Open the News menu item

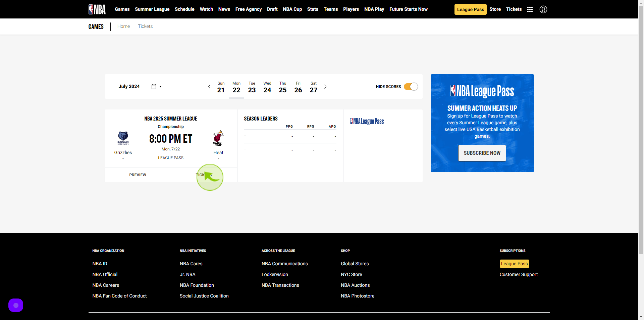tap(224, 9)
